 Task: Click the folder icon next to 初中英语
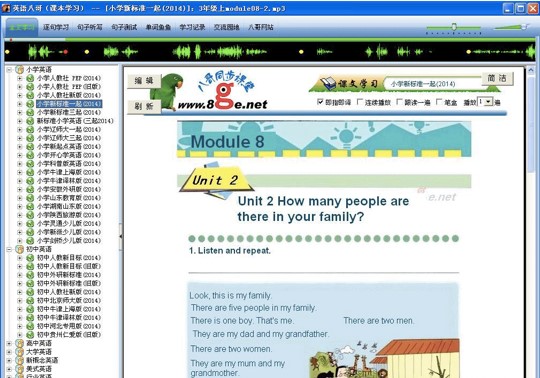click(x=20, y=249)
